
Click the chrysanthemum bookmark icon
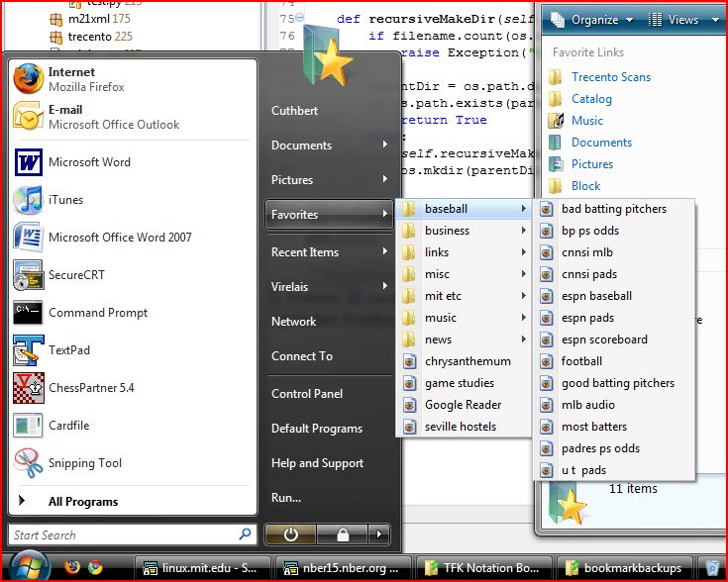[x=409, y=361]
